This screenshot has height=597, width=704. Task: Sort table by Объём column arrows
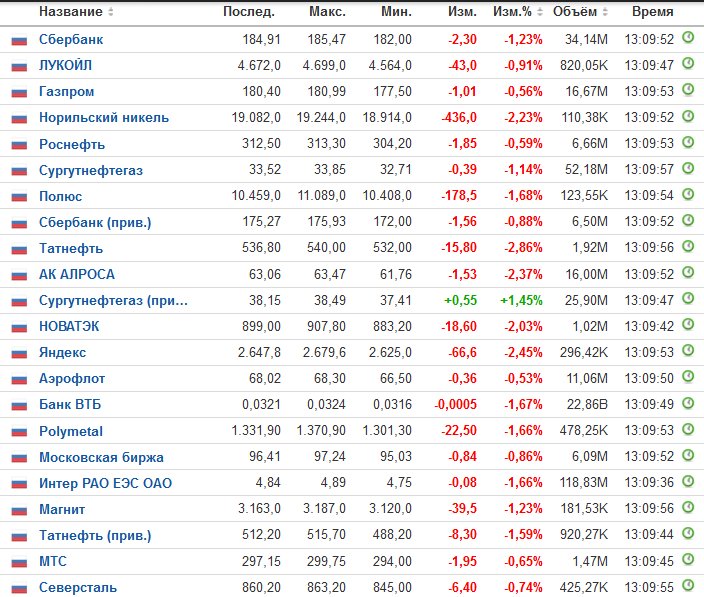(x=605, y=12)
